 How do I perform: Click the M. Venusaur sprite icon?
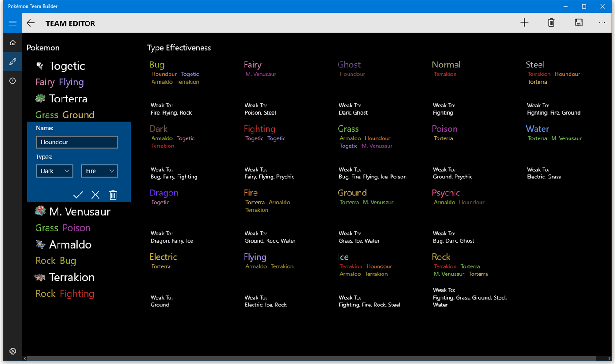tap(40, 211)
